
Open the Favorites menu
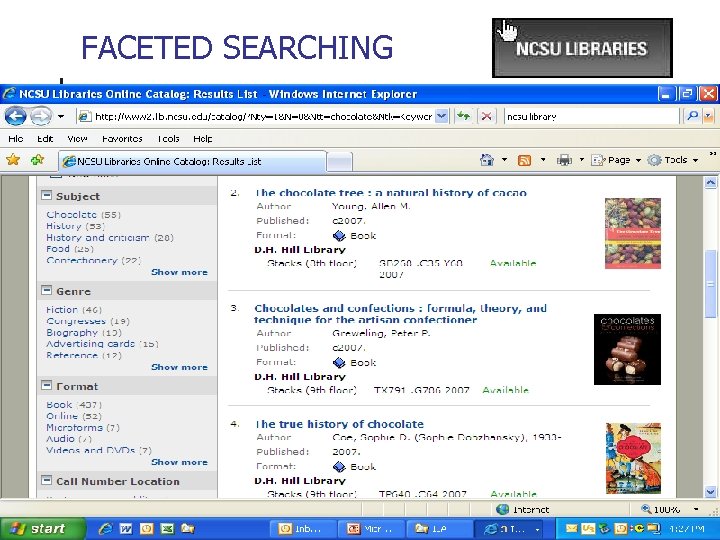click(122, 139)
